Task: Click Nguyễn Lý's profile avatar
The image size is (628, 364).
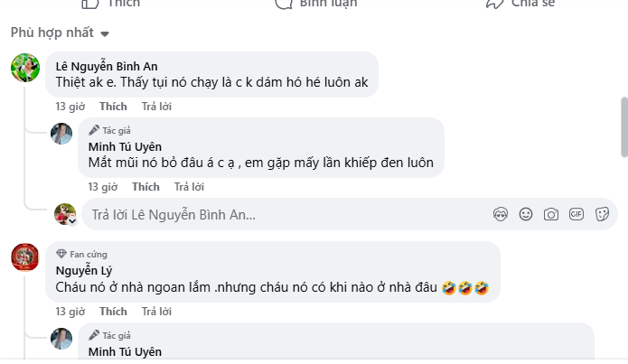Action: pos(24,257)
